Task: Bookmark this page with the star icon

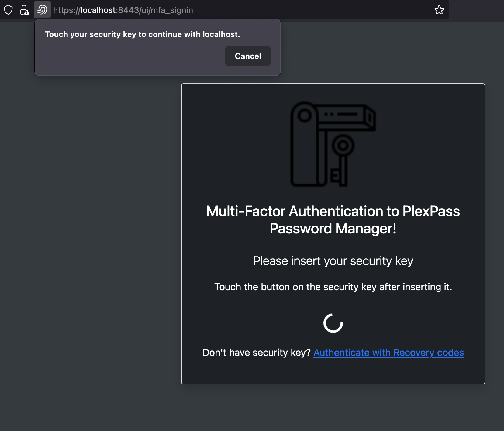Action: tap(439, 10)
